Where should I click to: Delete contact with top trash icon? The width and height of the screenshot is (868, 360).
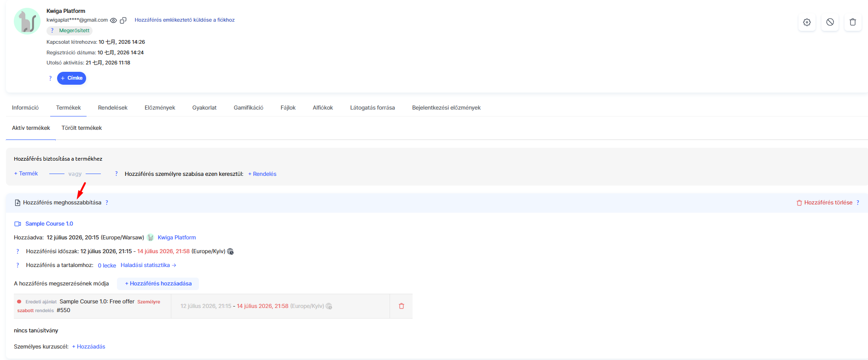[853, 22]
